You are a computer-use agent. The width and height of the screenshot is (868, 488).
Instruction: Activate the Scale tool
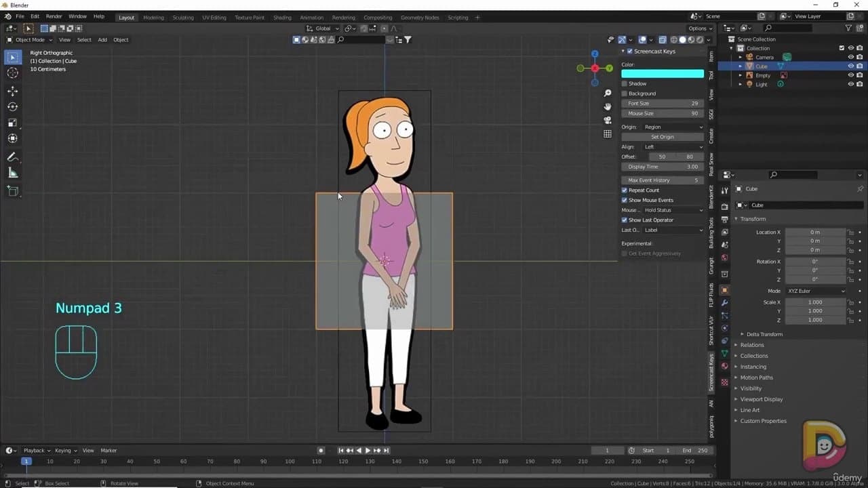(13, 123)
